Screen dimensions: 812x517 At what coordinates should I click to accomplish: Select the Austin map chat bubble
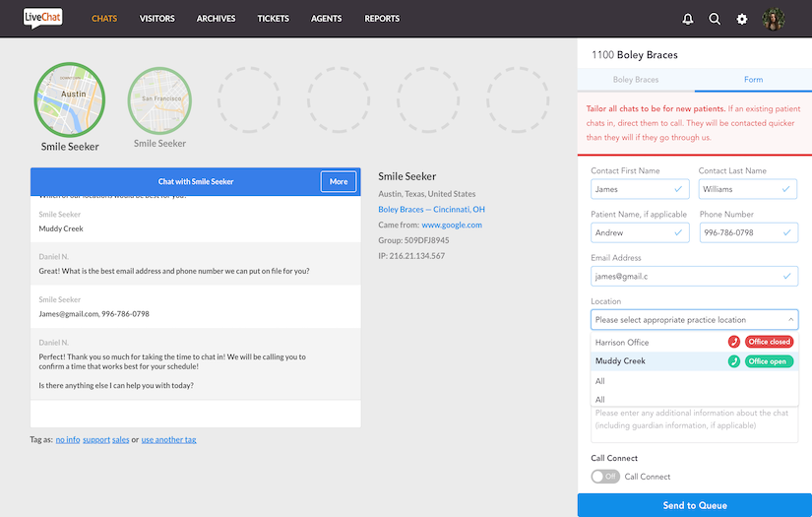coord(70,99)
